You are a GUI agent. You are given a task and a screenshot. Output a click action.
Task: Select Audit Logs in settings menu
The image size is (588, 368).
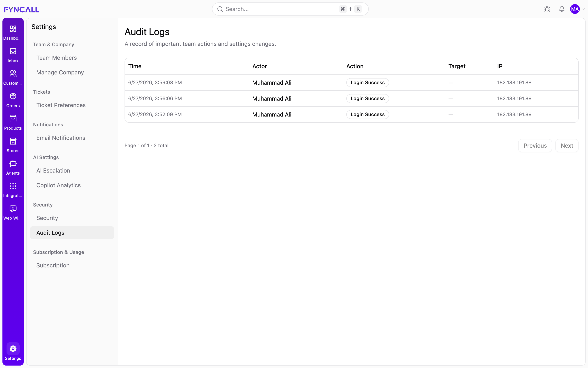point(72,233)
